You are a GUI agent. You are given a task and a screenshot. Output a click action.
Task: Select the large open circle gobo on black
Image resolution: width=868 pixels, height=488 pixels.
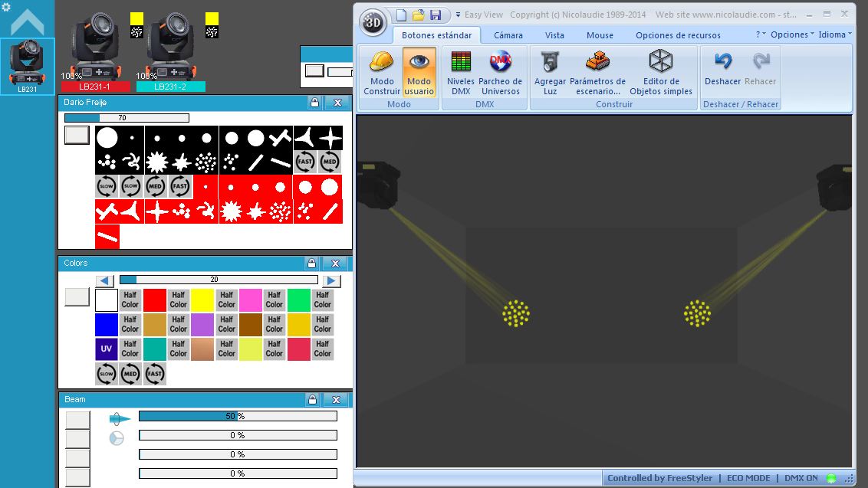tap(107, 138)
